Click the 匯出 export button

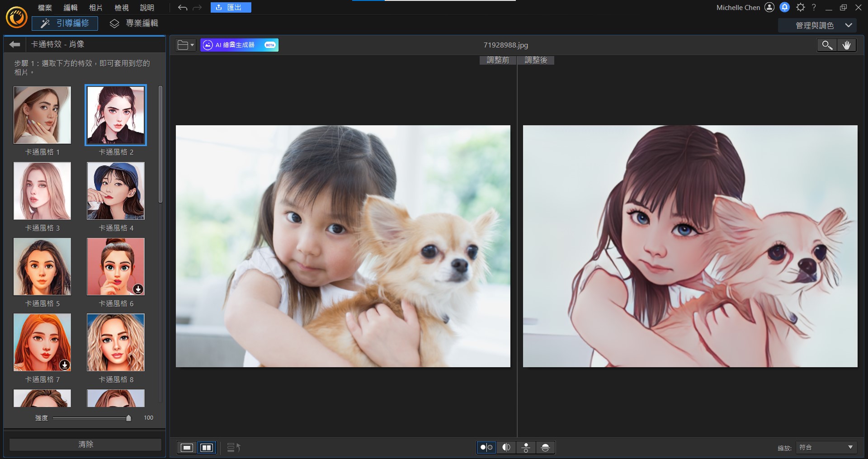click(x=231, y=7)
